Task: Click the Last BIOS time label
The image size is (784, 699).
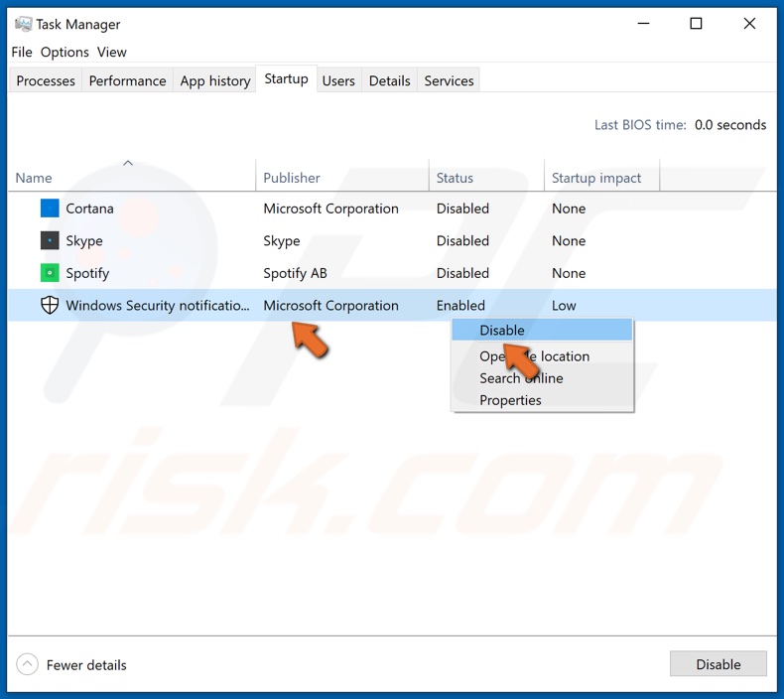Action: point(640,124)
